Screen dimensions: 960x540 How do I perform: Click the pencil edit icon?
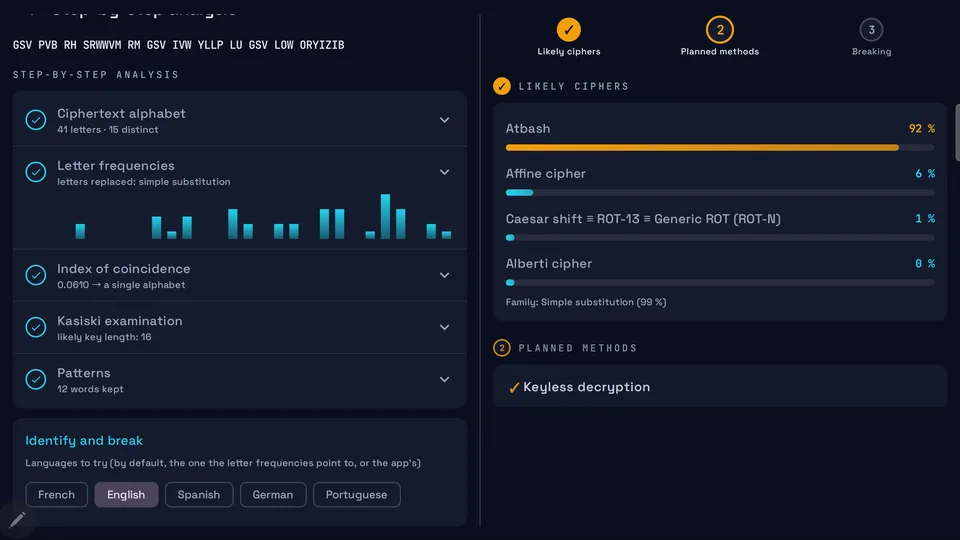click(17, 520)
